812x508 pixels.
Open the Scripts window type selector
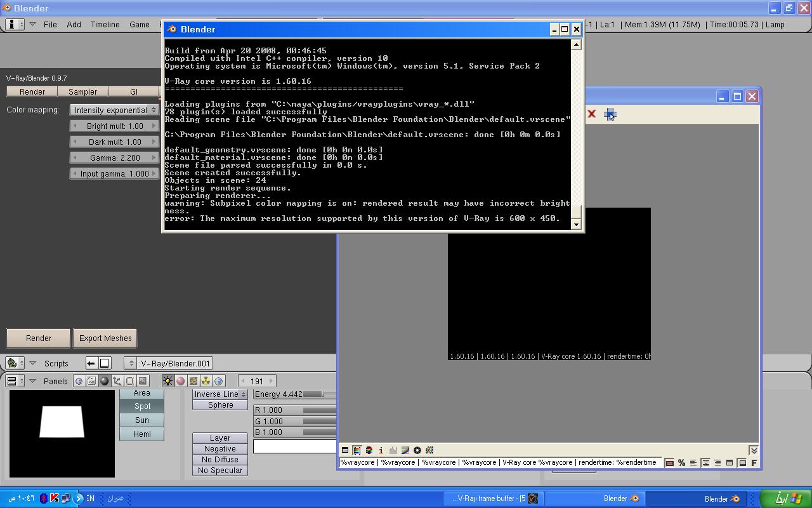(15, 363)
